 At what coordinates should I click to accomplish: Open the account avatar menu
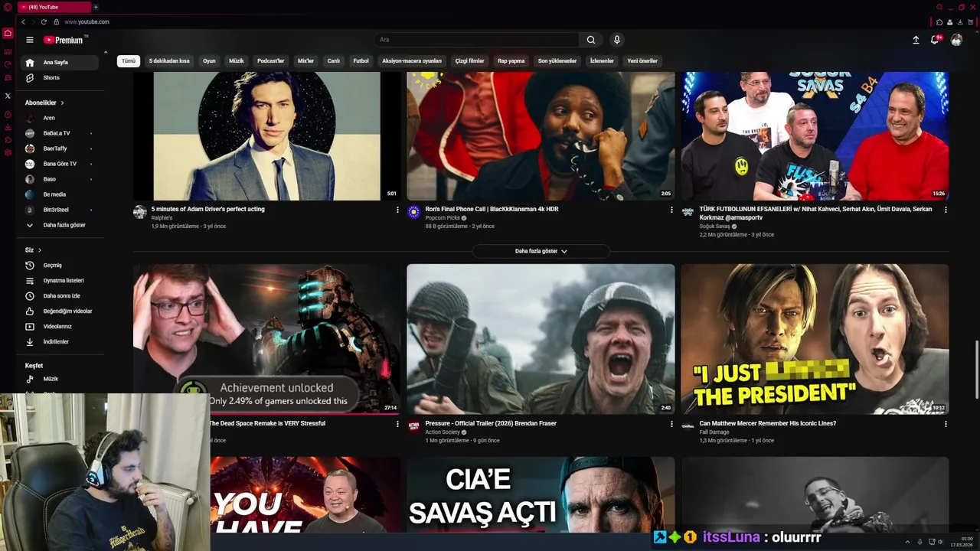[956, 40]
